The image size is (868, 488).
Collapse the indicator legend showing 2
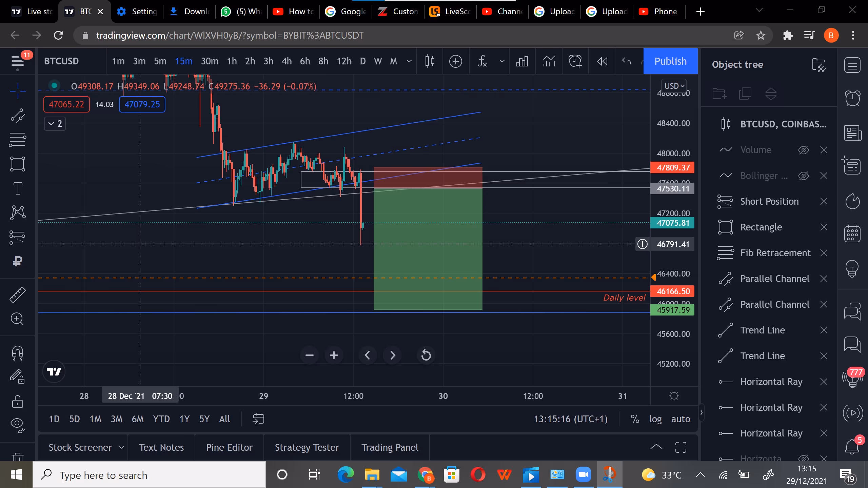coord(55,124)
